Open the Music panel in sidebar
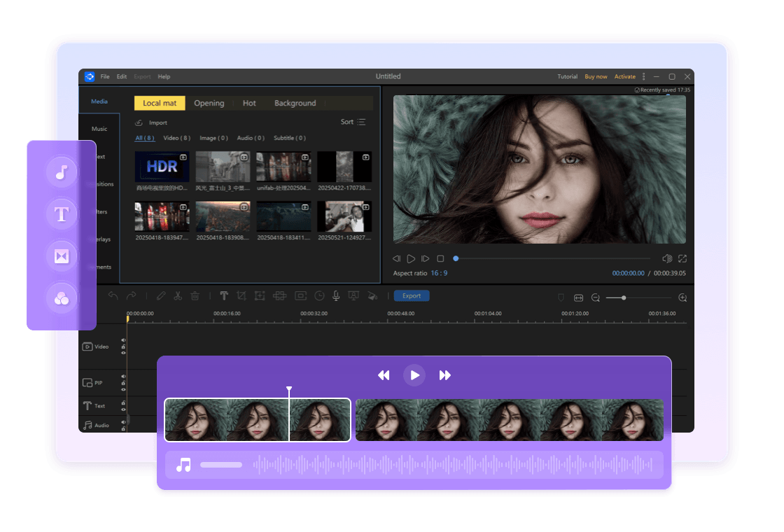The image size is (784, 532). tap(99, 128)
